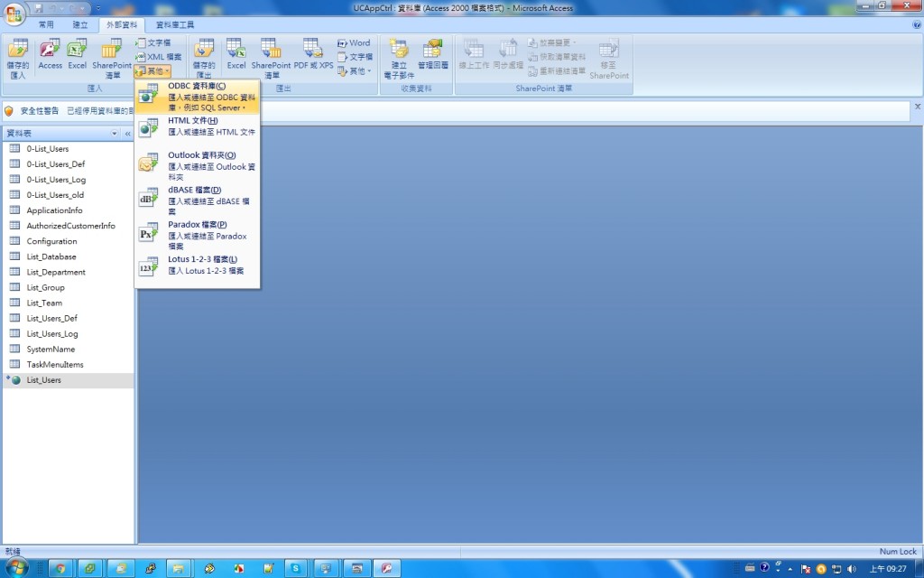Select the List_Users_Def table
Viewport: 924px width, 578px height.
[x=69, y=318]
